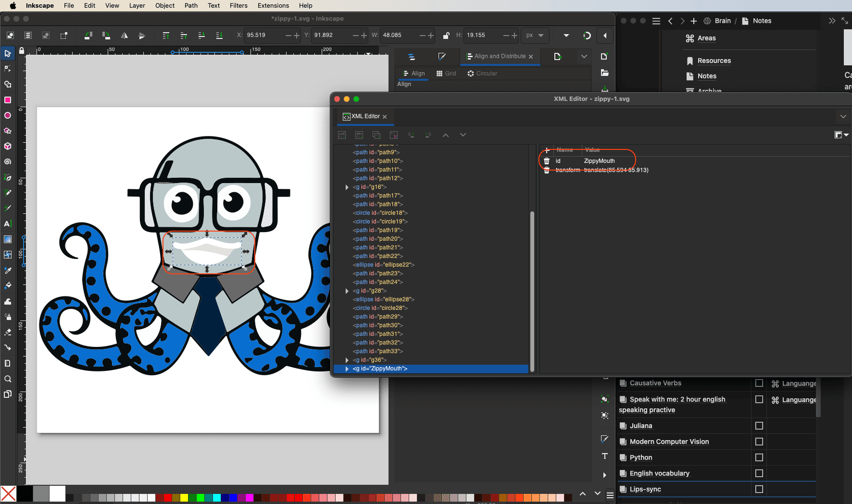The height and width of the screenshot is (504, 852).
Task: Switch to the Circular tab
Action: (x=482, y=74)
